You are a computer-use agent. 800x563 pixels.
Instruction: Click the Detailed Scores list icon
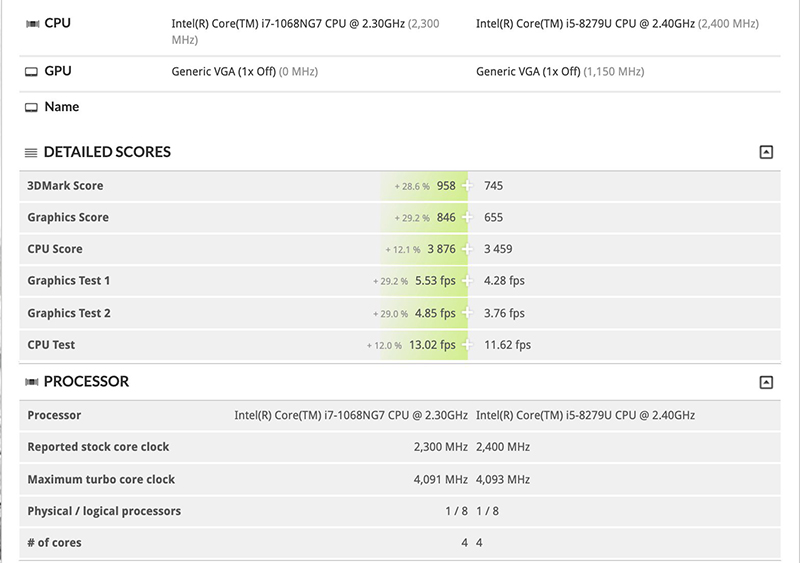[31, 153]
